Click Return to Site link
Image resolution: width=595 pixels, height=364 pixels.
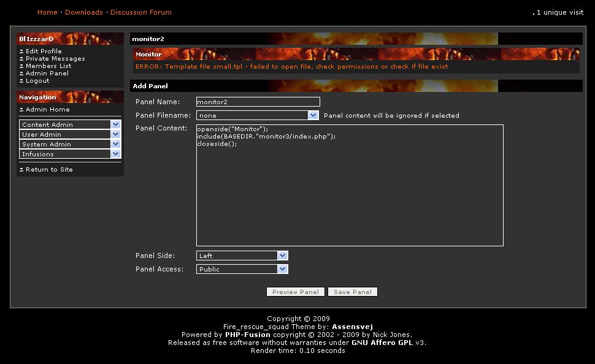click(49, 170)
